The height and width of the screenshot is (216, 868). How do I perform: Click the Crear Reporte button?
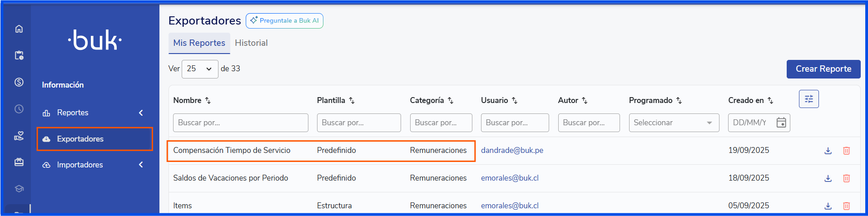click(x=823, y=69)
